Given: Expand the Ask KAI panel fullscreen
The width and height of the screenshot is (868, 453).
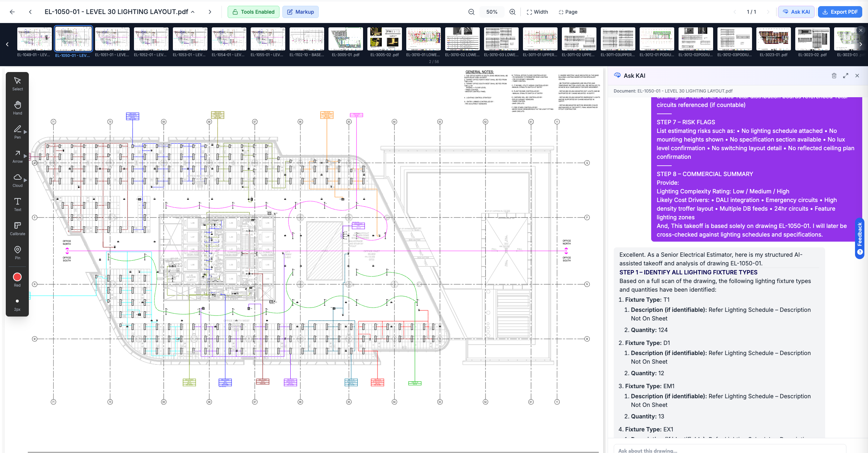Looking at the screenshot, I should tap(845, 76).
